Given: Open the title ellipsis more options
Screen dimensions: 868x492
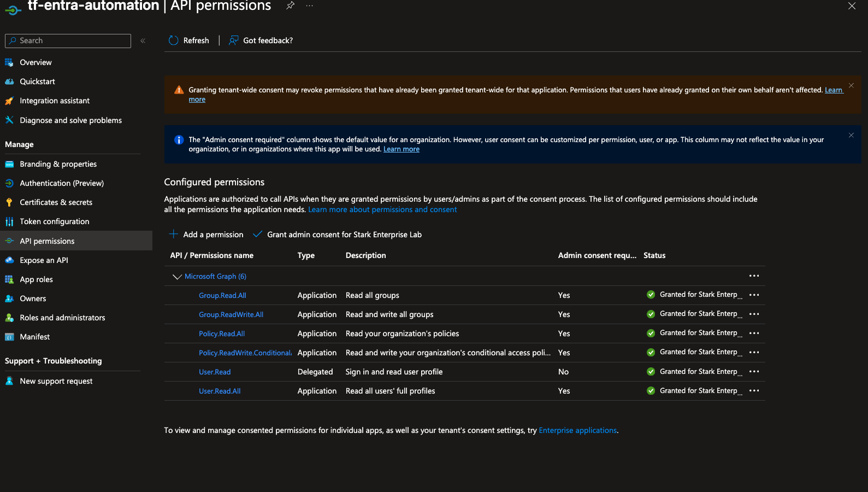Looking at the screenshot, I should (310, 5).
